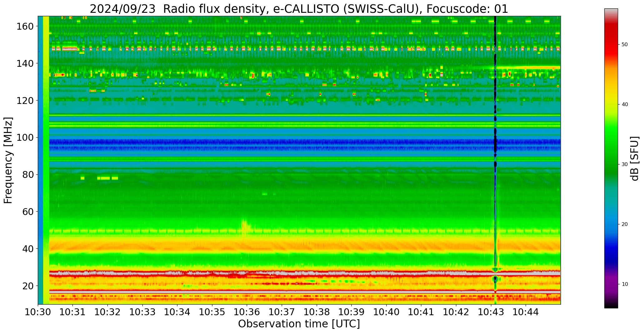Viewport: 644px width, 333px height.
Task: Click the colorbar tick label 40
Action: click(625, 105)
